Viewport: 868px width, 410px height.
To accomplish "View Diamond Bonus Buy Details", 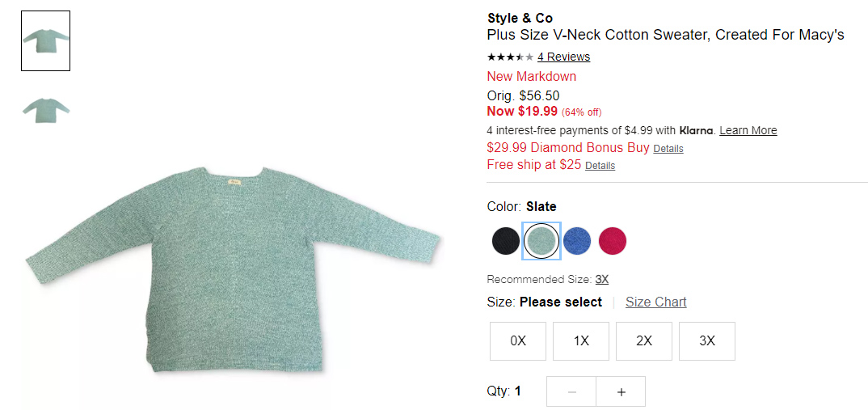I will coord(668,149).
